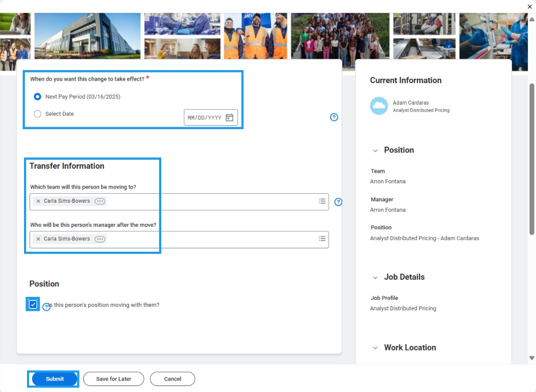Open the prompt list for the manager field
The width and height of the screenshot is (536, 392).
coord(322,239)
